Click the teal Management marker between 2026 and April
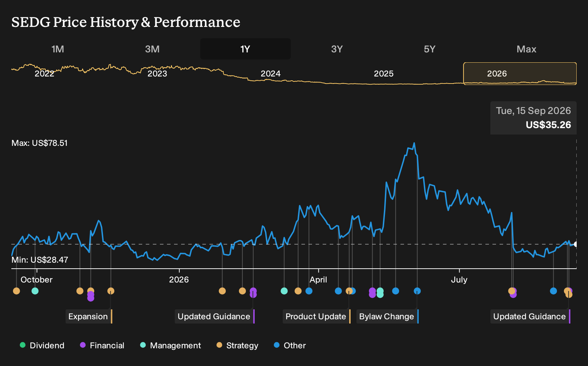The height and width of the screenshot is (366, 588). [x=284, y=291]
